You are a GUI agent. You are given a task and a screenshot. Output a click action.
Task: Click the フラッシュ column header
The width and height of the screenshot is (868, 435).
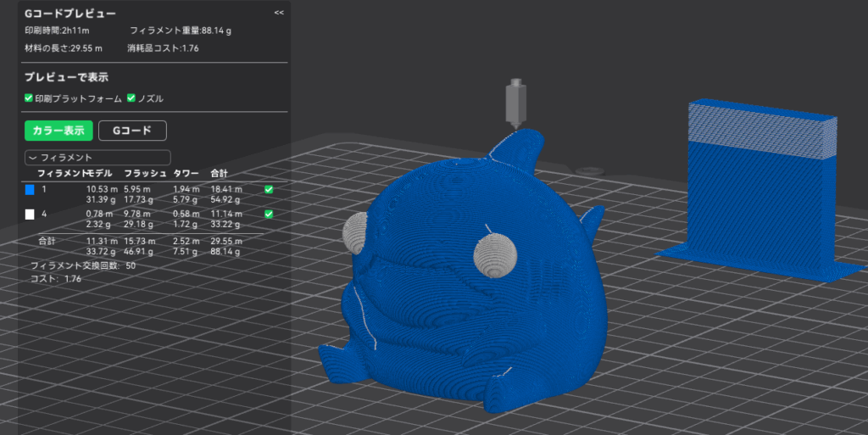coord(144,173)
